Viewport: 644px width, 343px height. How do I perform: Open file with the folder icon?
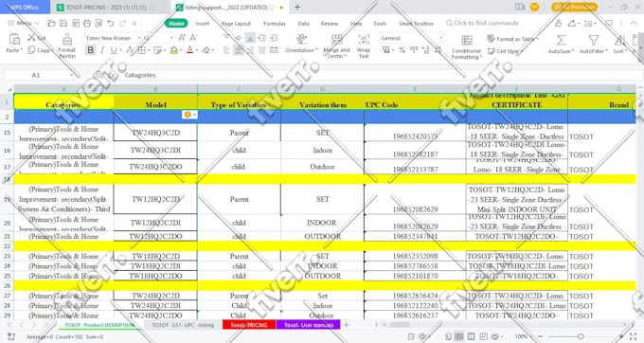[51, 24]
